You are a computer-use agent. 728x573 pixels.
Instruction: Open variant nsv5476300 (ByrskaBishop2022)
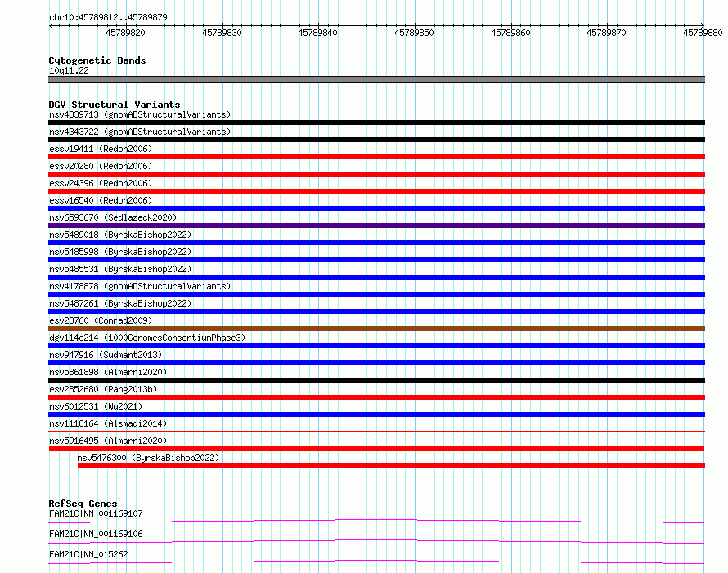(148, 458)
